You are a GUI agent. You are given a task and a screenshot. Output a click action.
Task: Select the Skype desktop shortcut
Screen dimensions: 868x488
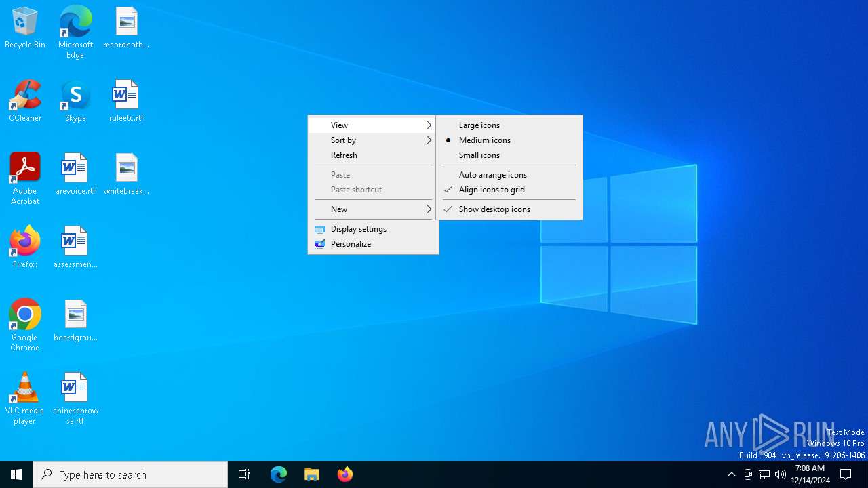coord(75,102)
